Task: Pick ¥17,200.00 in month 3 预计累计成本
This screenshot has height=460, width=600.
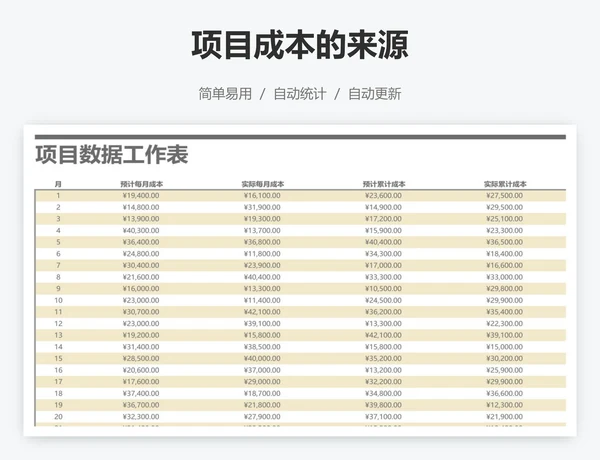Action: [383, 219]
